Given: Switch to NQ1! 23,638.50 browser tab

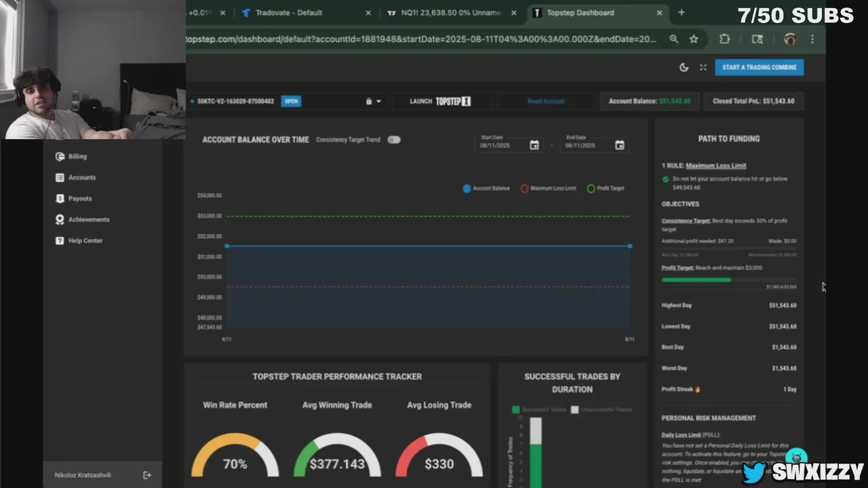Looking at the screenshot, I should pyautogui.click(x=450, y=13).
